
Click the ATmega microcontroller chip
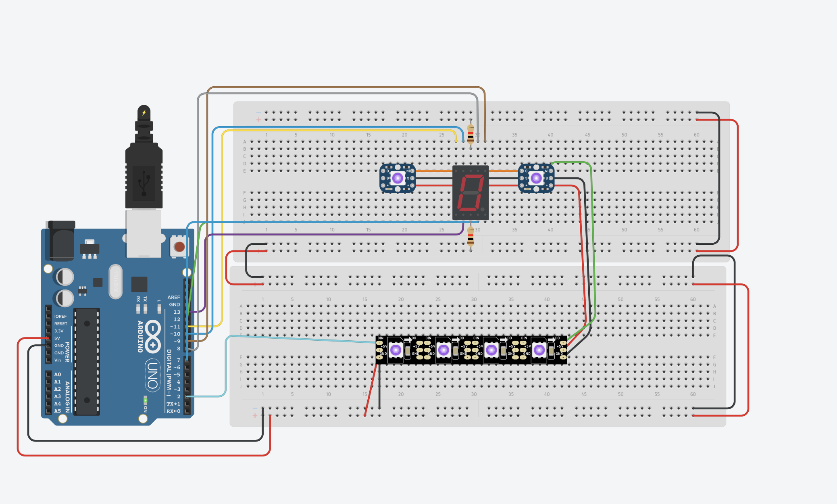click(87, 362)
